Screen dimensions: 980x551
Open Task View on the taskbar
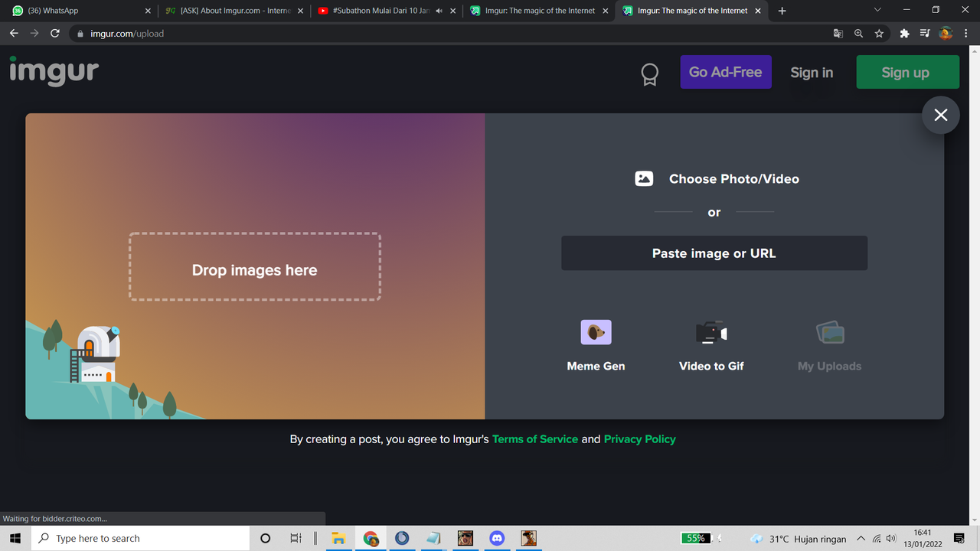[296, 538]
